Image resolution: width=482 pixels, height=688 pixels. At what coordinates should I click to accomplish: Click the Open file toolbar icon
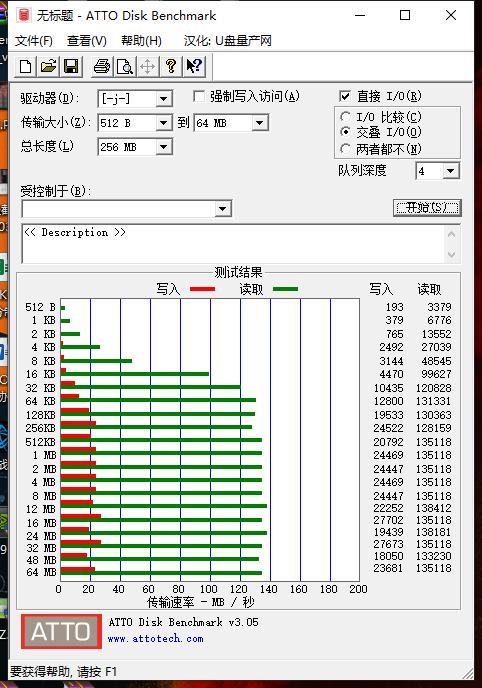(48, 67)
